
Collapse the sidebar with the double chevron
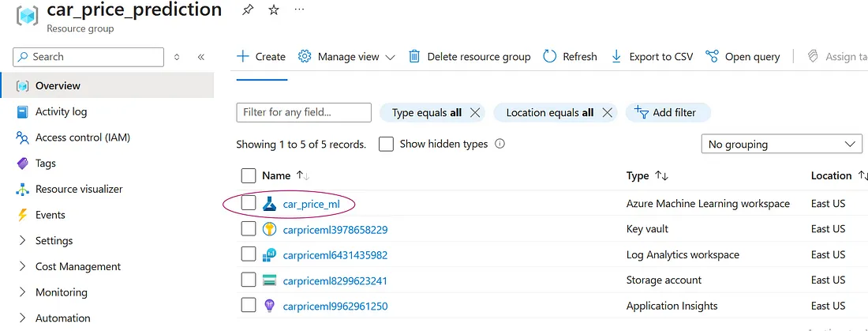pos(201,57)
